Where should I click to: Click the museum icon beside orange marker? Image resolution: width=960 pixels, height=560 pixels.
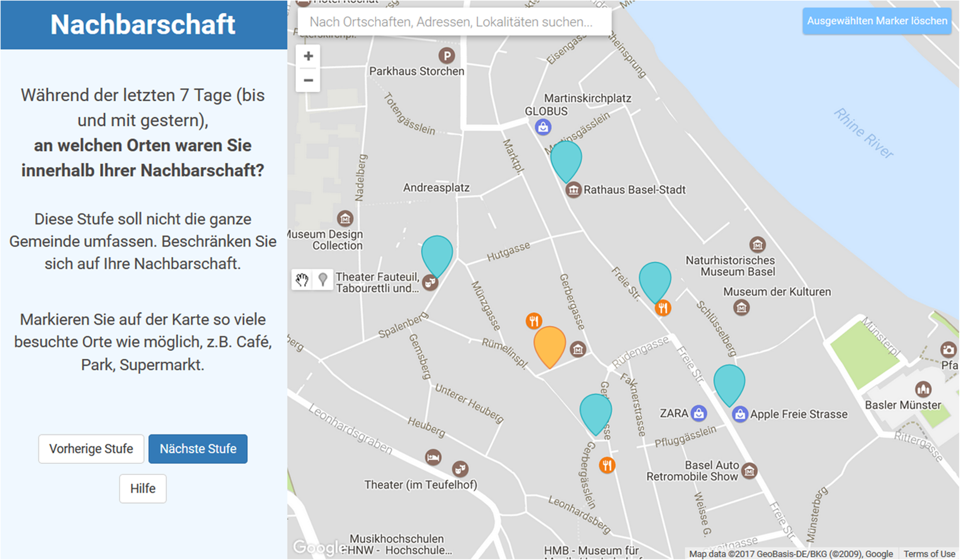click(x=578, y=349)
